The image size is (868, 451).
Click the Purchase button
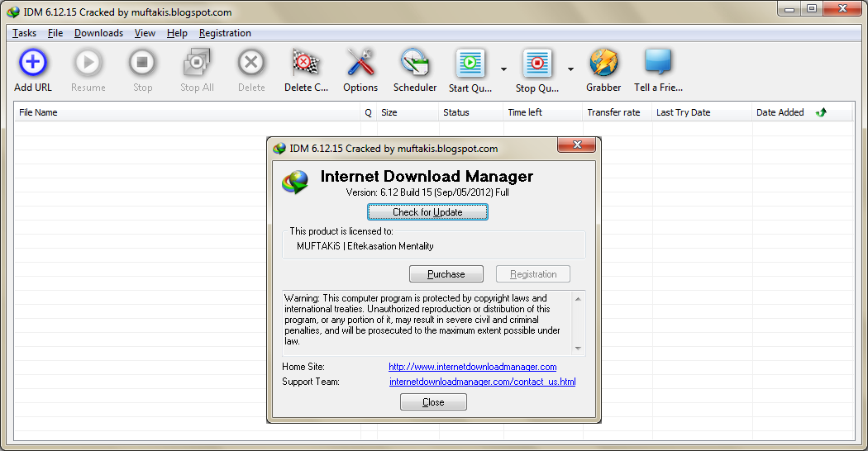[x=446, y=274]
